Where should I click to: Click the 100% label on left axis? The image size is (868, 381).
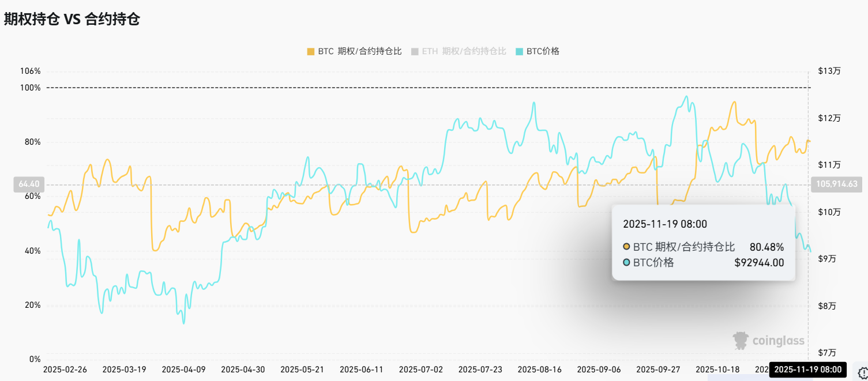(x=31, y=88)
